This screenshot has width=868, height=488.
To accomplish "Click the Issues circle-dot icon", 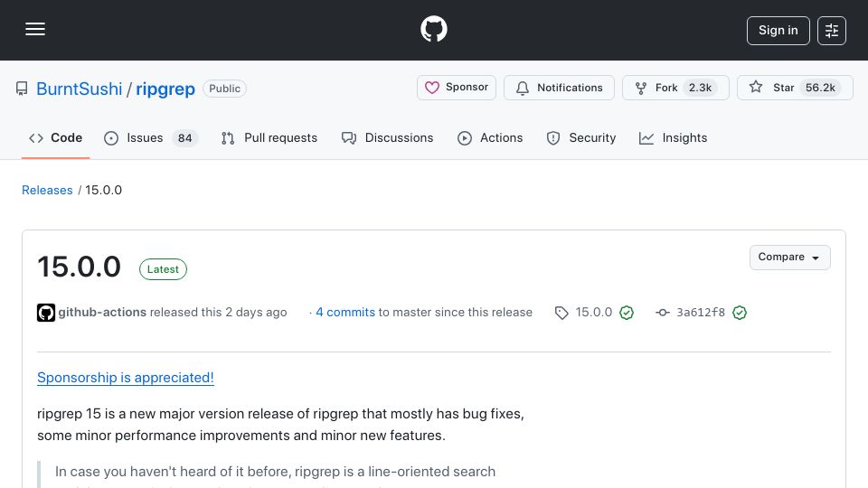I will point(111,138).
